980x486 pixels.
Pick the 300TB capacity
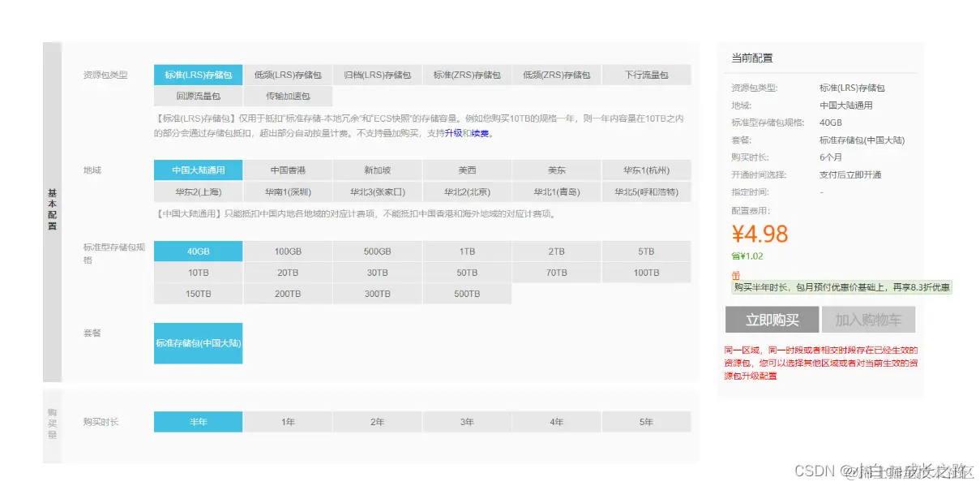(378, 294)
